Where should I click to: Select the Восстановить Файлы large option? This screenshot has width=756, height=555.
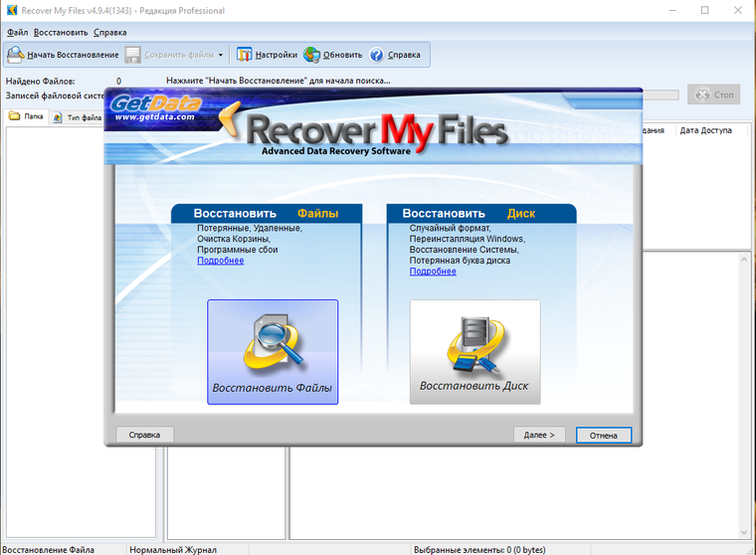[273, 352]
